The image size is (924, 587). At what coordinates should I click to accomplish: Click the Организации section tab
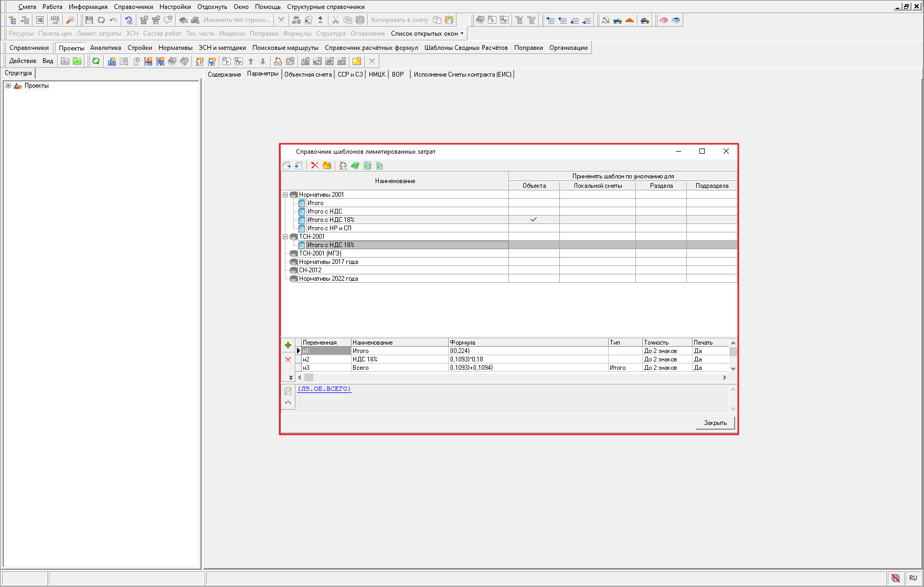point(568,48)
